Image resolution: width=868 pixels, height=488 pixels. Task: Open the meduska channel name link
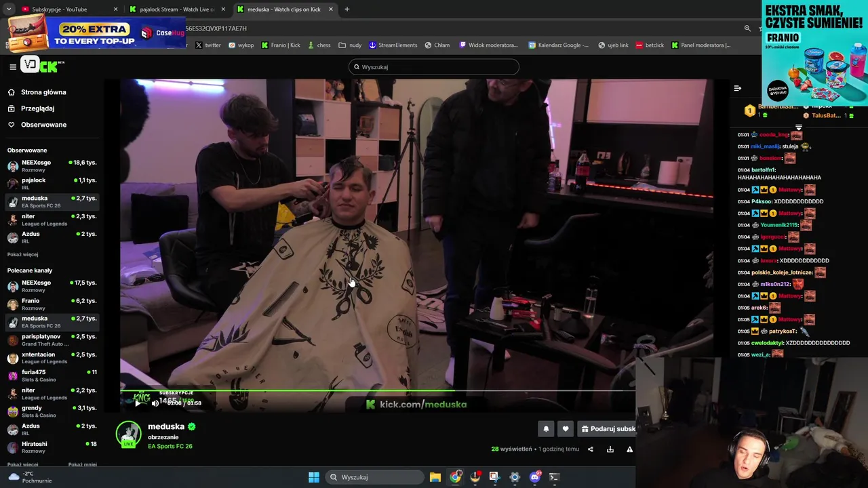pyautogui.click(x=166, y=426)
